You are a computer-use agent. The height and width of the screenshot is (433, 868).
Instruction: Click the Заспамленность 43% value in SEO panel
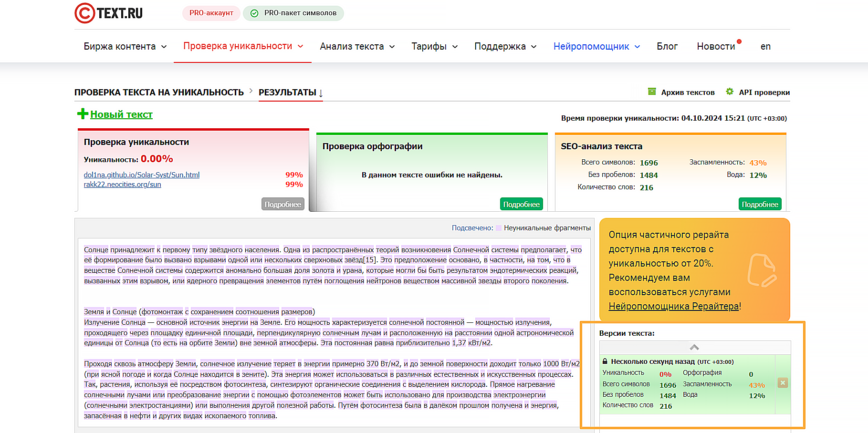pos(758,163)
